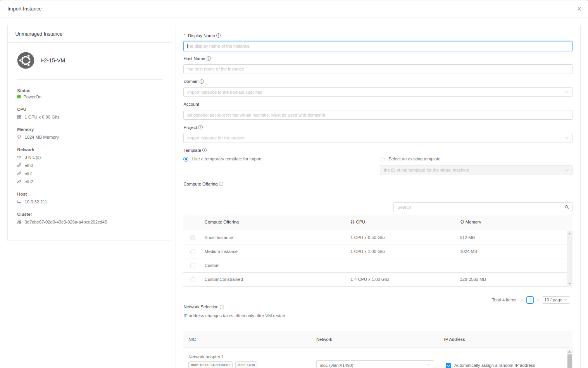This screenshot has width=588, height=368.
Task: Click the Ubuntu OS logo beside i-2-15-VM
Action: click(26, 60)
